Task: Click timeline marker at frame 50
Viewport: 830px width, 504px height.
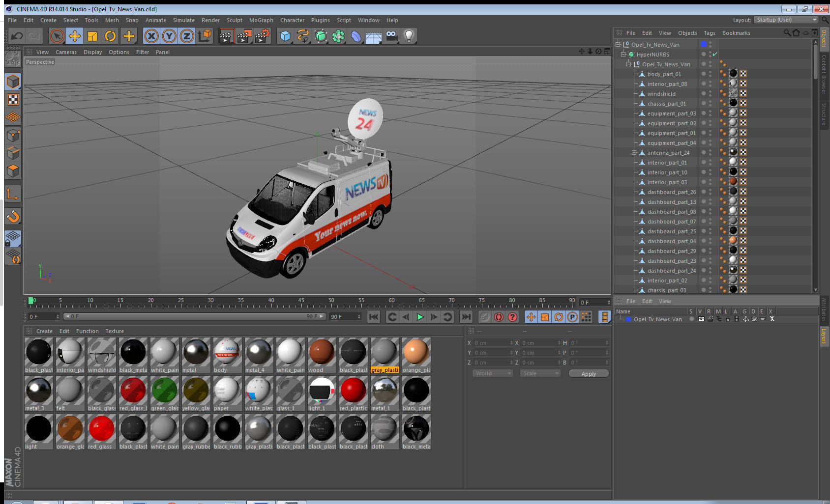Action: [x=331, y=301]
